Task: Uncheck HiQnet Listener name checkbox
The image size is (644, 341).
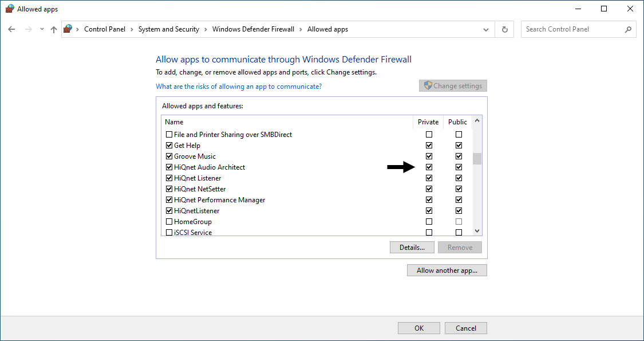Action: [169, 178]
